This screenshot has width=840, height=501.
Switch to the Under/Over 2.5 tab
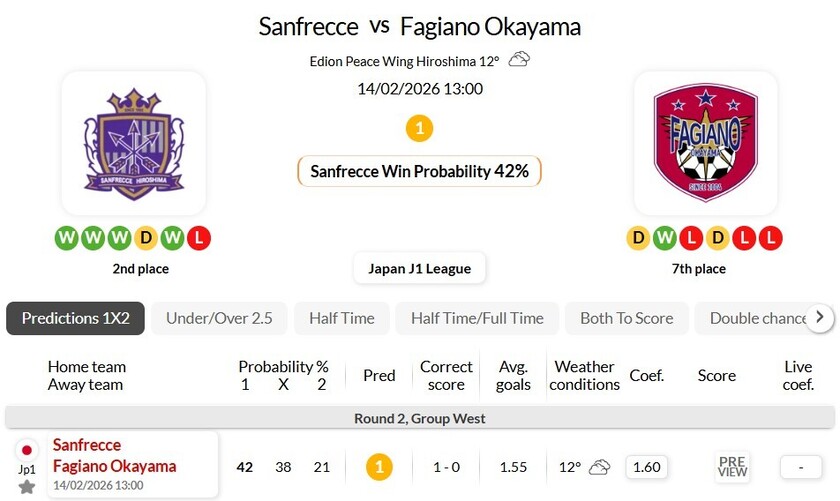tap(219, 318)
